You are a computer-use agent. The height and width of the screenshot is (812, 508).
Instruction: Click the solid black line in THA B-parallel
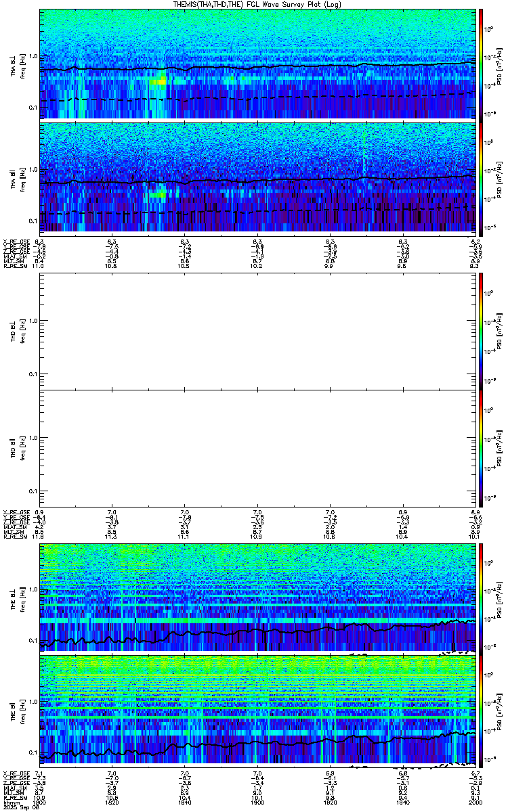[x=258, y=180]
